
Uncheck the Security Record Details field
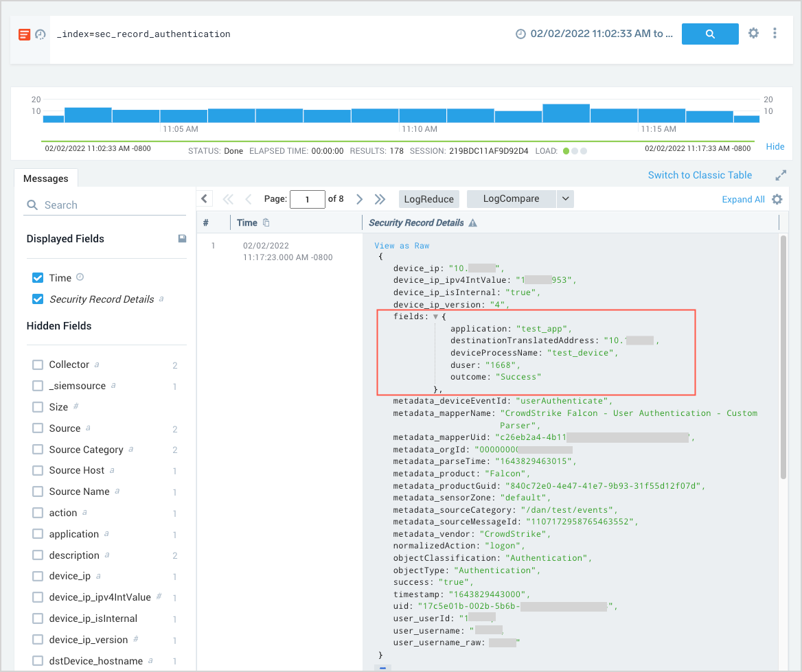(x=38, y=299)
